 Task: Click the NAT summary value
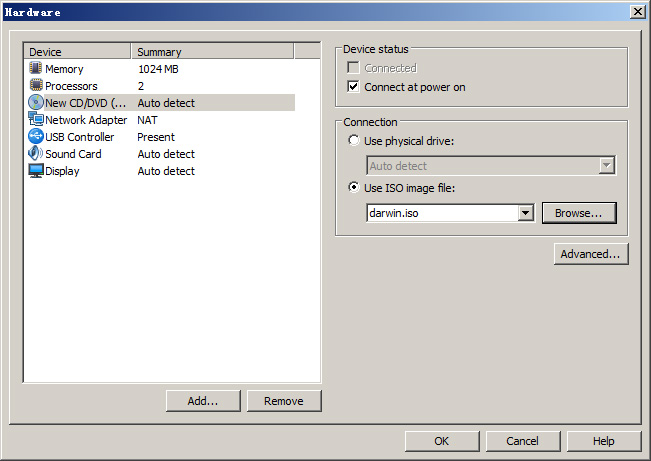point(147,120)
